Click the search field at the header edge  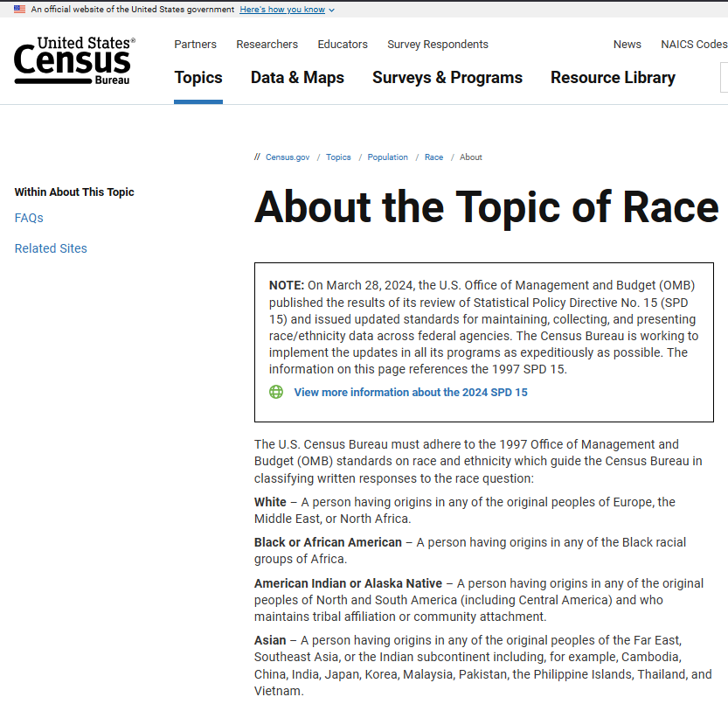click(724, 77)
